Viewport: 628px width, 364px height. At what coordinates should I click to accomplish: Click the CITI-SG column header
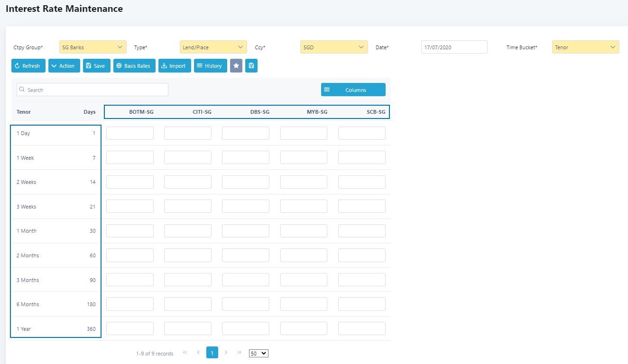pyautogui.click(x=202, y=112)
